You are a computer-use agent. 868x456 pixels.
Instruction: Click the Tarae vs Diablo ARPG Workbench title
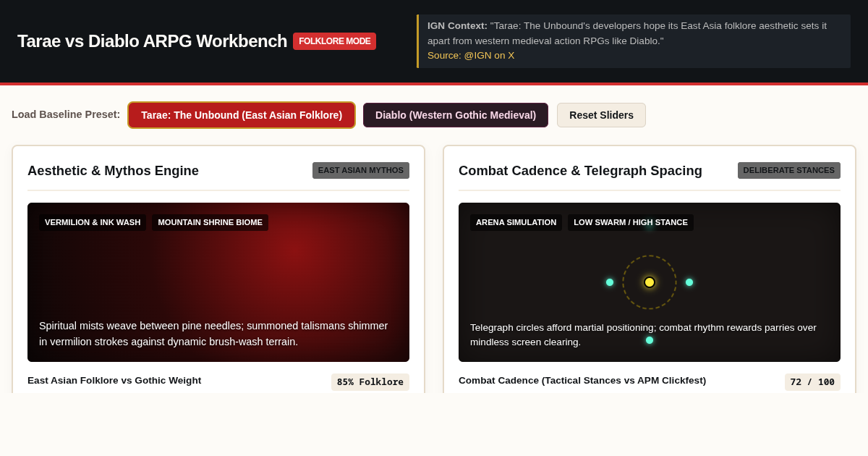coord(152,41)
